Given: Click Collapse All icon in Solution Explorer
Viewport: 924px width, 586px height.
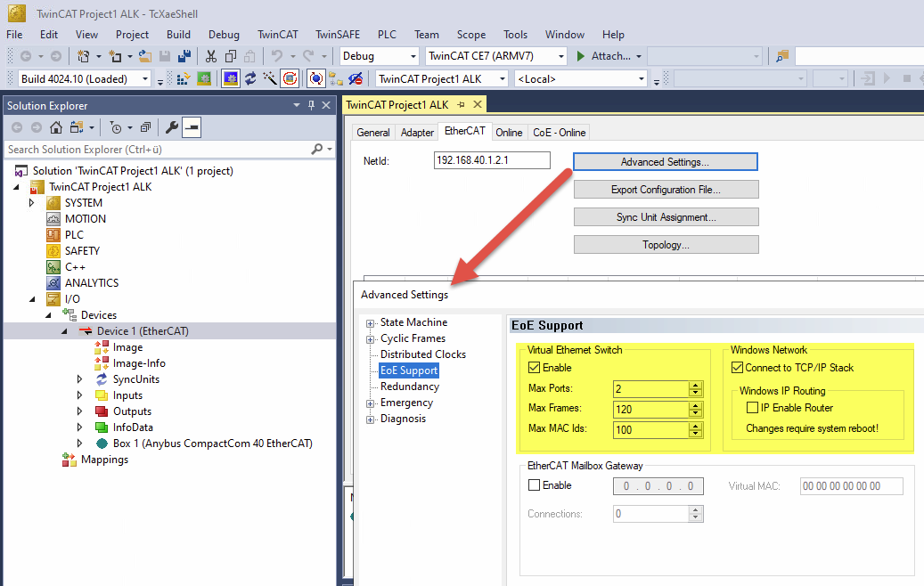Looking at the screenshot, I should (145, 127).
